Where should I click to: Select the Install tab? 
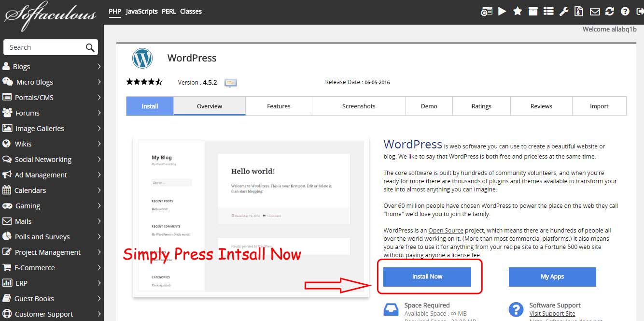(150, 106)
